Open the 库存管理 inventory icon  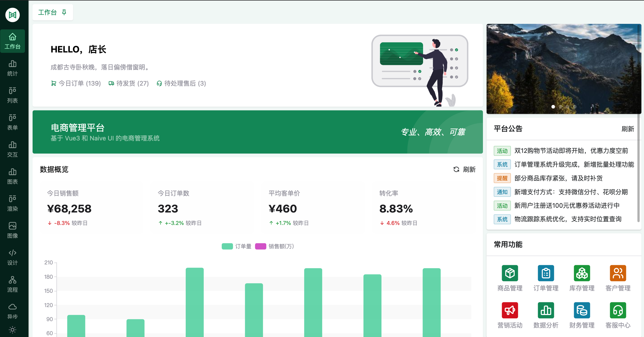click(582, 273)
